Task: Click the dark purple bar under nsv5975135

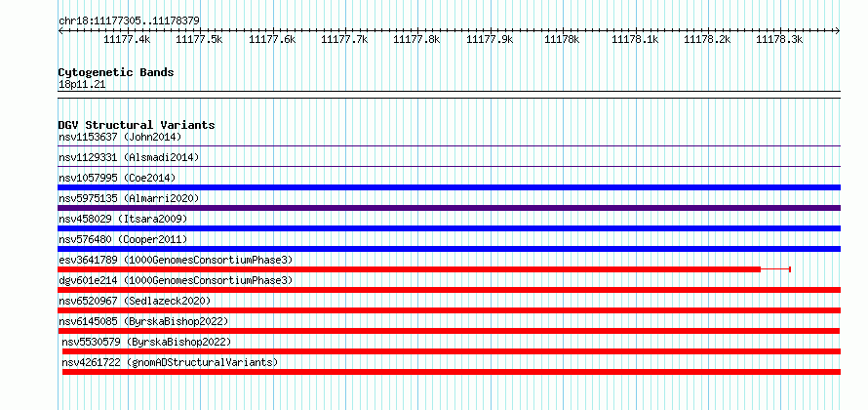Action: pos(450,208)
